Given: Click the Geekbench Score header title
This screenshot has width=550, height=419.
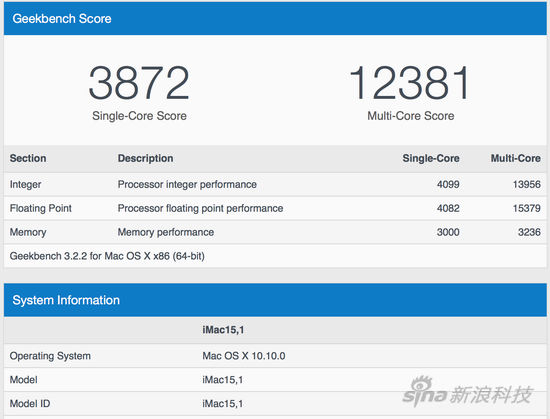Looking at the screenshot, I should (62, 19).
